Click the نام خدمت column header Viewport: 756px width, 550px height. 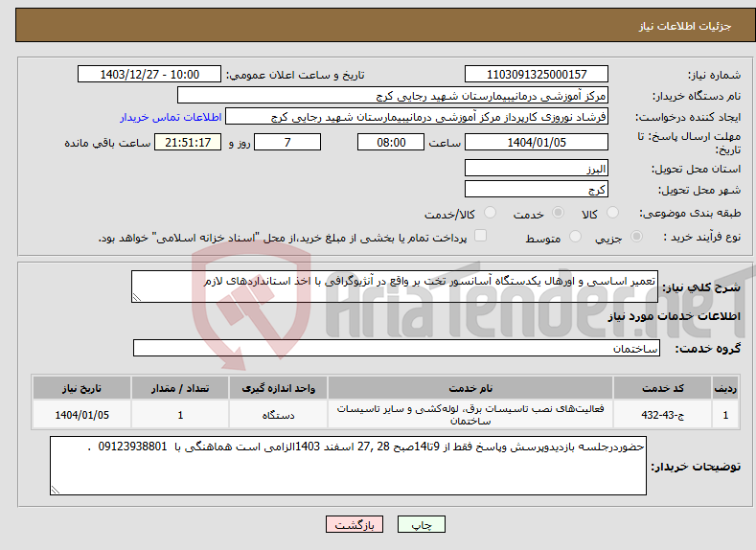tap(470, 388)
